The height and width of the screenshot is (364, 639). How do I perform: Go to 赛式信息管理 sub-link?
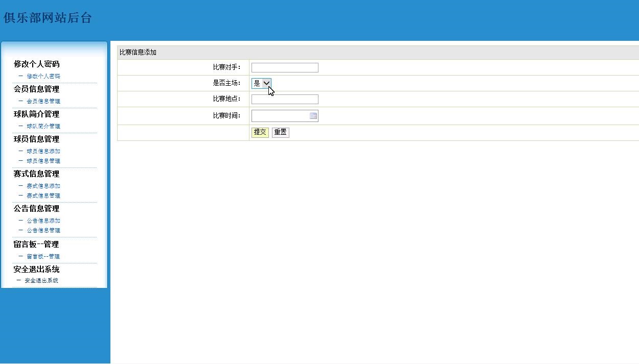point(43,196)
